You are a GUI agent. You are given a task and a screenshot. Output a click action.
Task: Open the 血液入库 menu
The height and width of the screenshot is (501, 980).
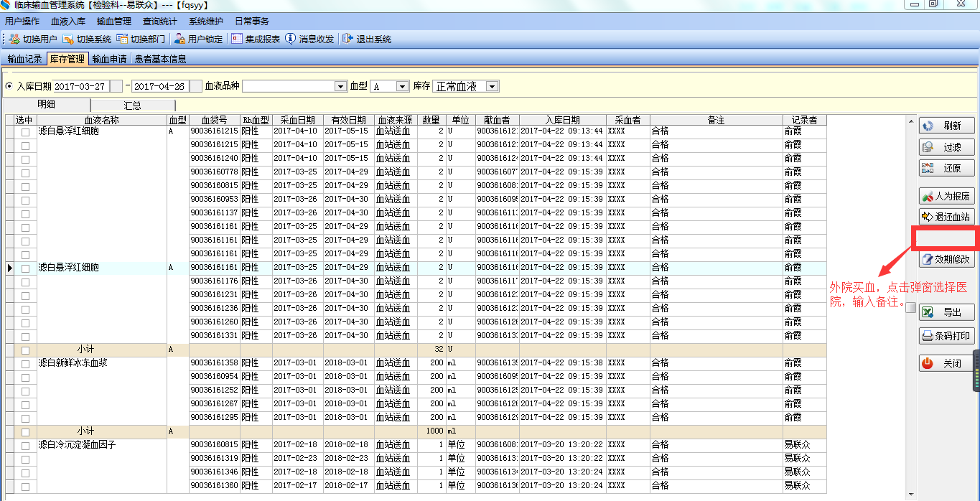click(x=68, y=22)
